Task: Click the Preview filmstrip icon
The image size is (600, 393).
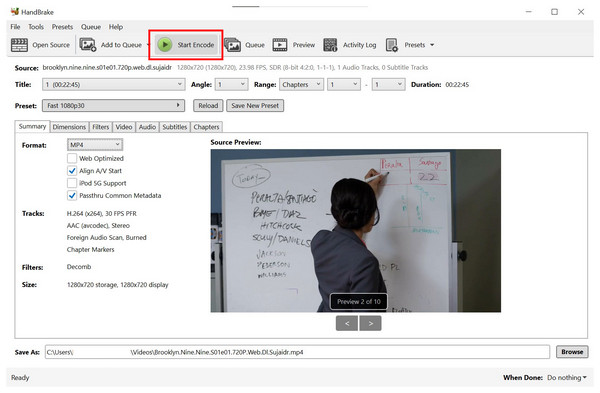Action: (x=280, y=45)
